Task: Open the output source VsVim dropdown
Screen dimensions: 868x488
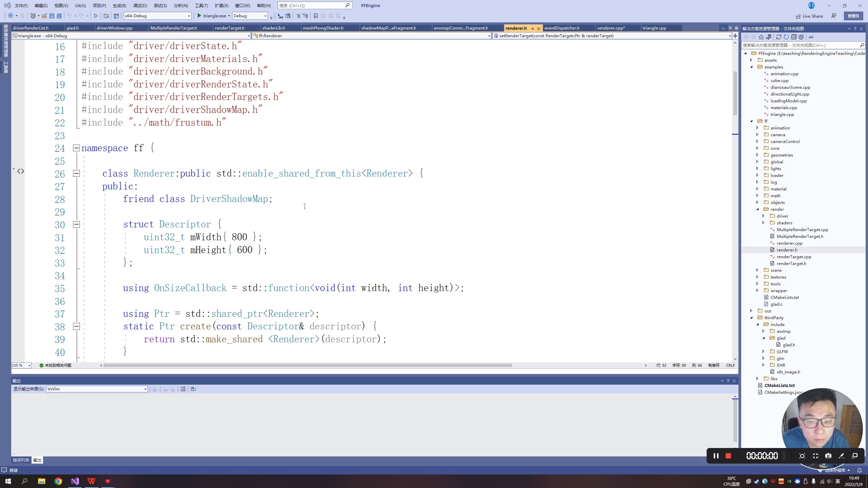Action: pos(145,389)
